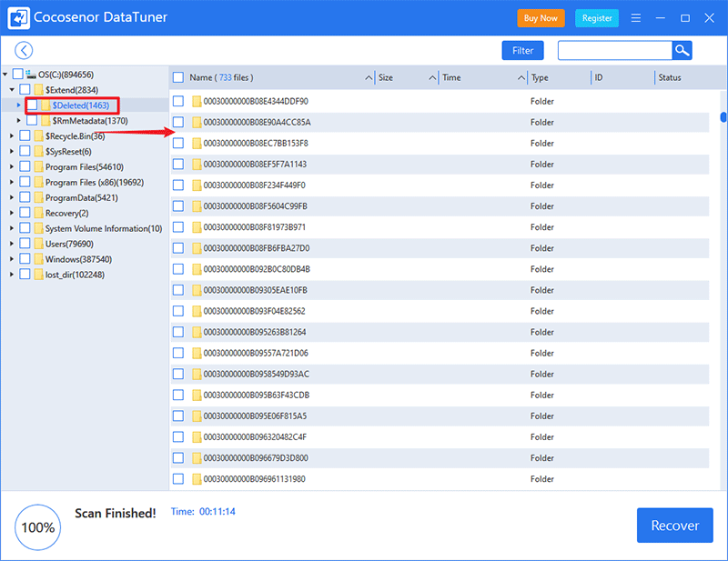Collapse the OS(C:) tree node
This screenshot has width=728, height=561.
click(5, 75)
